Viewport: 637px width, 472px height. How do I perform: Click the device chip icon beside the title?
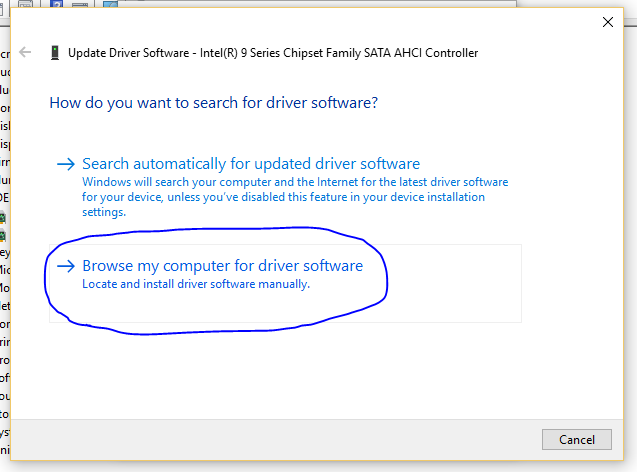[53, 53]
